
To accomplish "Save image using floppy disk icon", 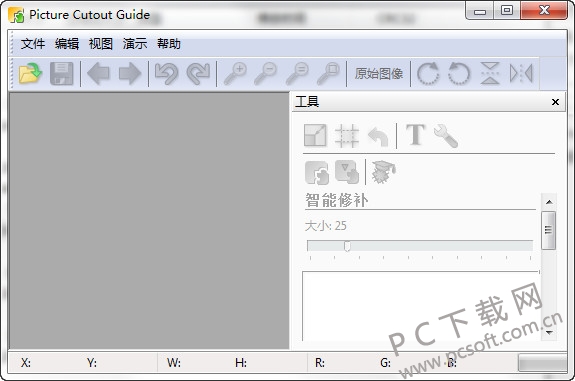I will (x=62, y=73).
